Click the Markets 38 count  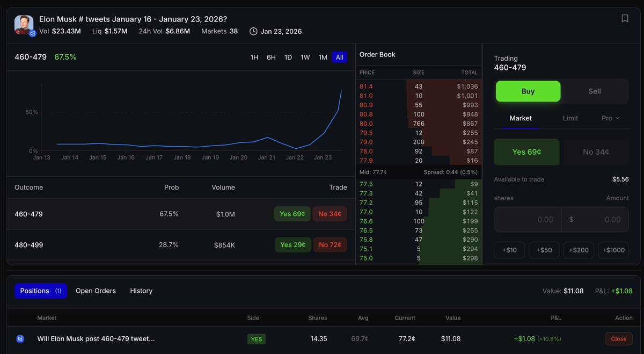[219, 31]
